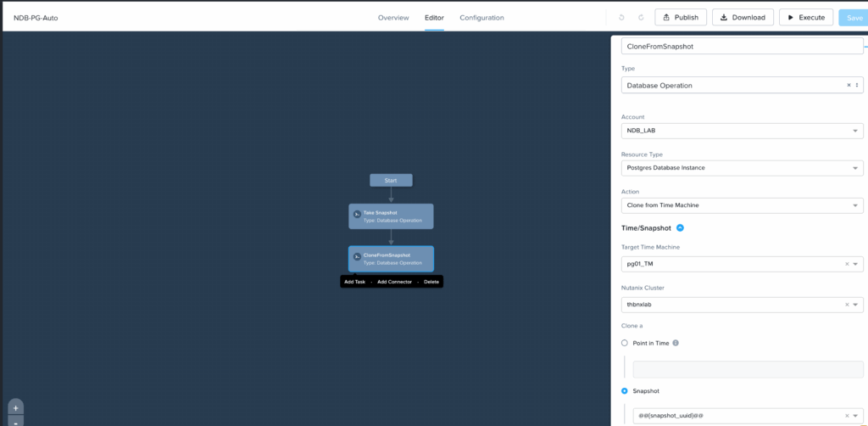Click the undo arrow icon
This screenshot has height=426, width=868.
621,18
